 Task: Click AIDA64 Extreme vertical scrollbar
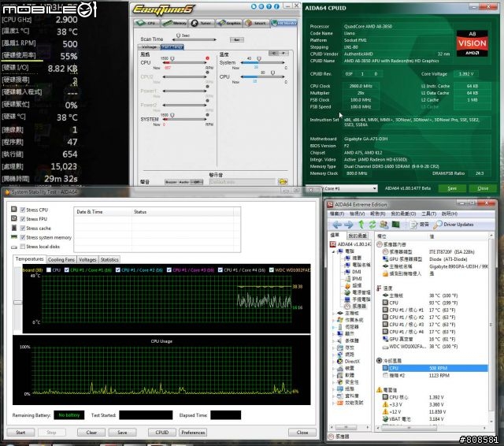pyautogui.click(x=491, y=328)
